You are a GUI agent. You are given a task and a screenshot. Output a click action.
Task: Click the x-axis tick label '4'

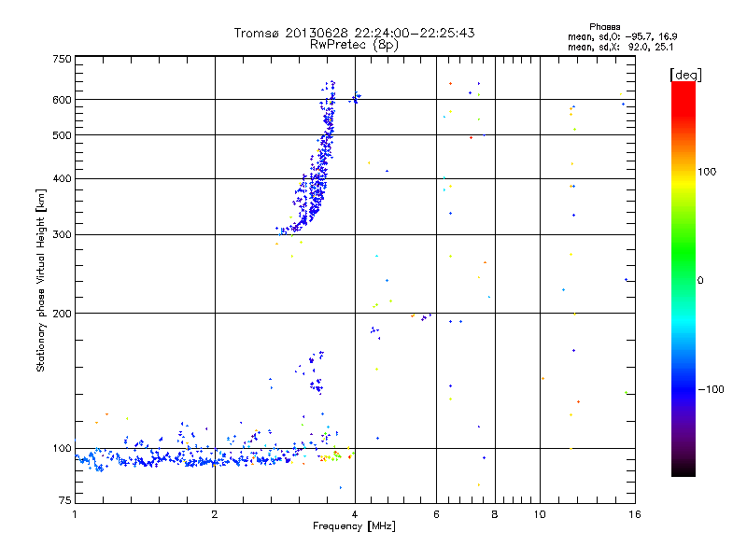click(355, 514)
